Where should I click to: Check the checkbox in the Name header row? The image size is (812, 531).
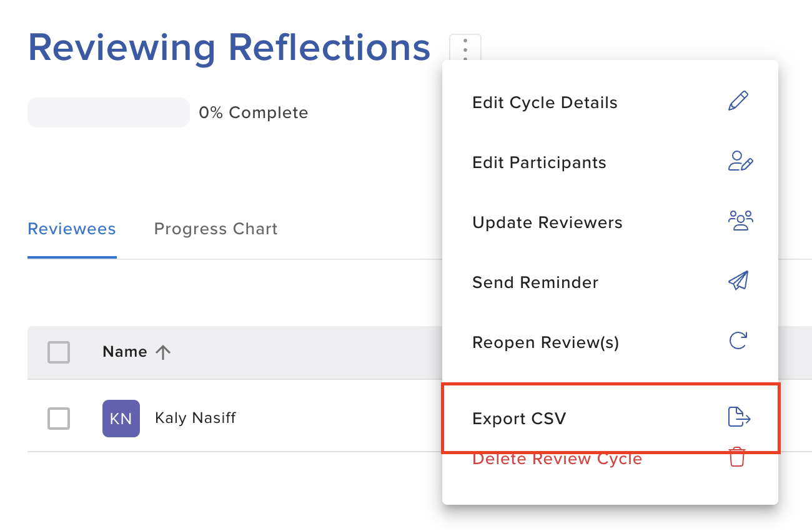[58, 352]
